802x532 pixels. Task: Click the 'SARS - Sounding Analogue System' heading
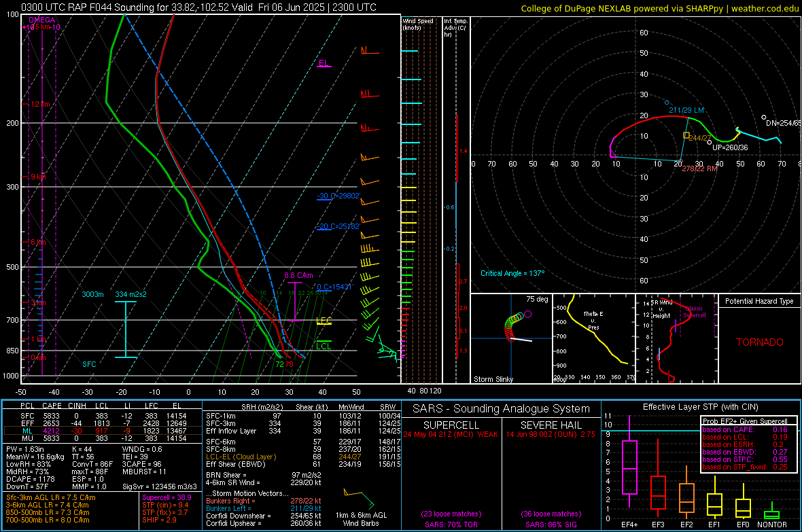pos(502,409)
